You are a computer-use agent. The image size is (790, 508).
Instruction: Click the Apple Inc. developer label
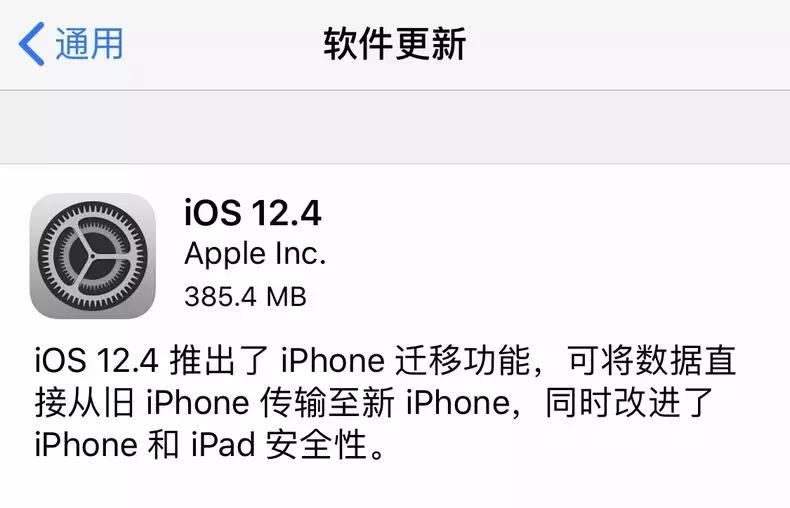pyautogui.click(x=255, y=255)
